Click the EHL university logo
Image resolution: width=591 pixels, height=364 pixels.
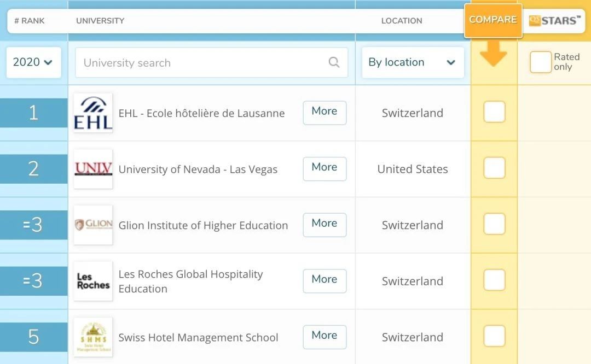pyautogui.click(x=93, y=113)
